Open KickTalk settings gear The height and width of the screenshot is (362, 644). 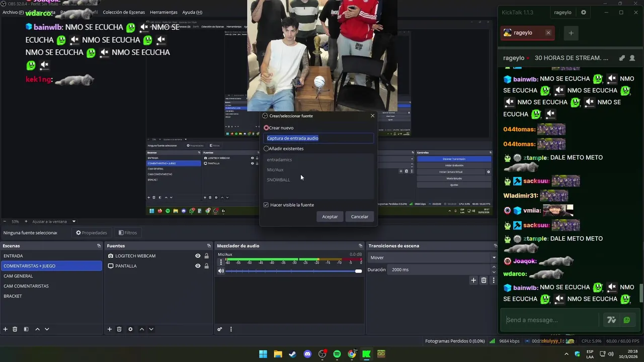pyautogui.click(x=584, y=13)
